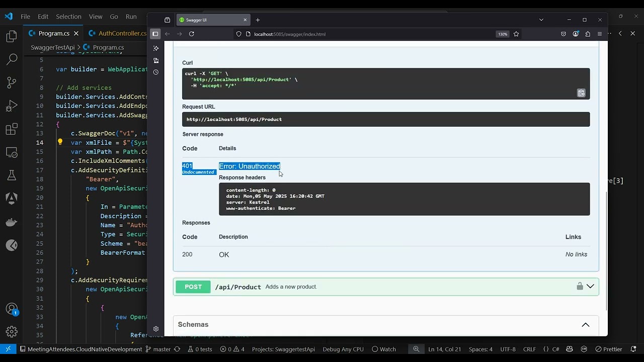Change line ending via CRLF status item

point(529,349)
